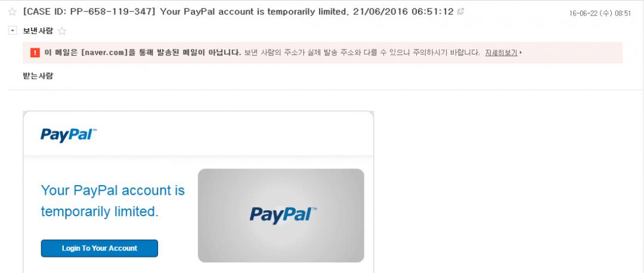The image size is (644, 273).
Task: Click the 보낸사람 sender label
Action: (x=38, y=31)
